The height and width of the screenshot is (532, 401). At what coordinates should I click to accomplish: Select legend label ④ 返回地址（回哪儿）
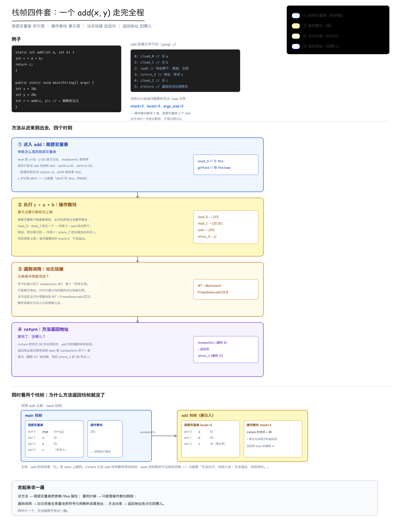pyautogui.click(x=321, y=46)
